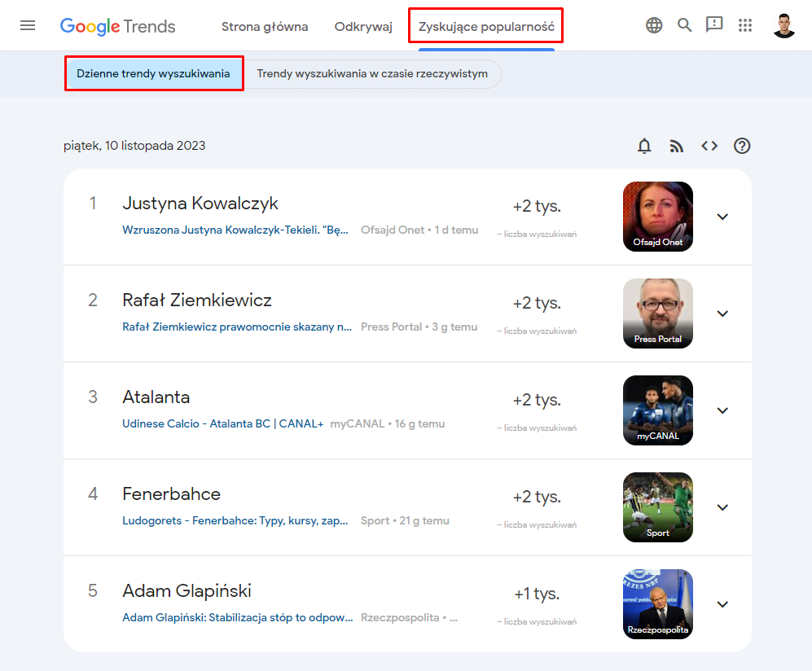Click the Adam Glapiński title
The width and height of the screenshot is (812, 671).
coord(187,590)
